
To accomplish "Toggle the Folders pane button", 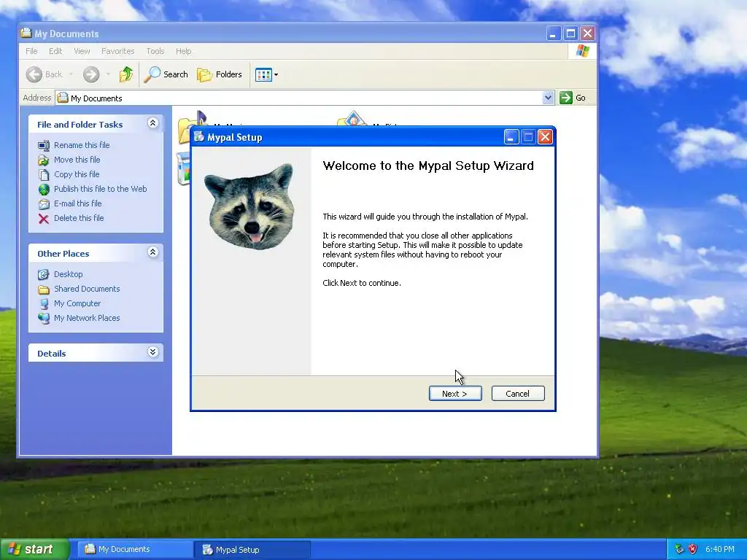I will tap(220, 74).
